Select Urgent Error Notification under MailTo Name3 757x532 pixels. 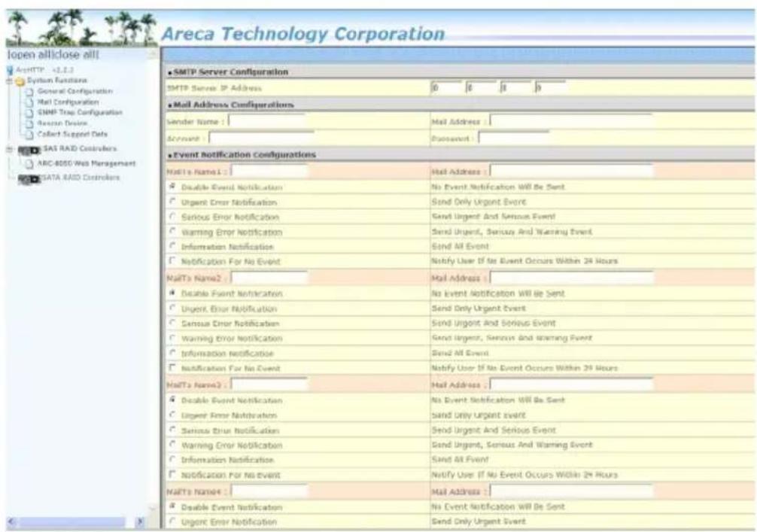tap(172, 415)
